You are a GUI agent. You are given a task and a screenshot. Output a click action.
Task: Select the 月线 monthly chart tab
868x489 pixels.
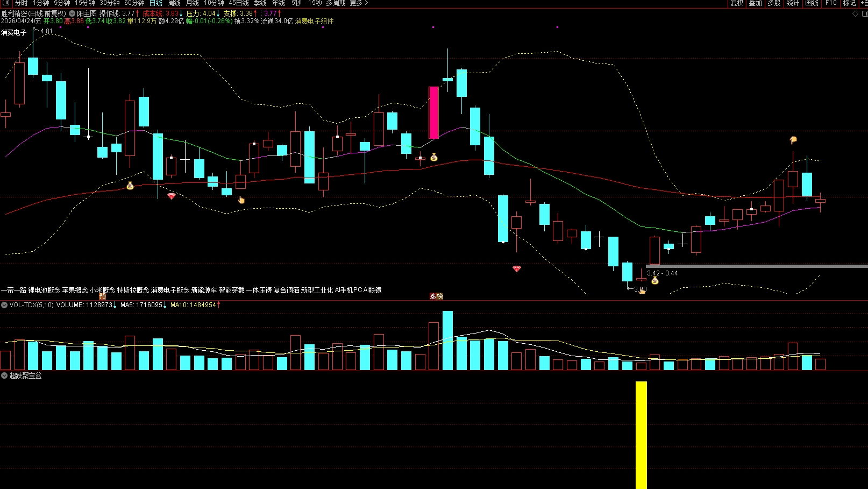193,3
